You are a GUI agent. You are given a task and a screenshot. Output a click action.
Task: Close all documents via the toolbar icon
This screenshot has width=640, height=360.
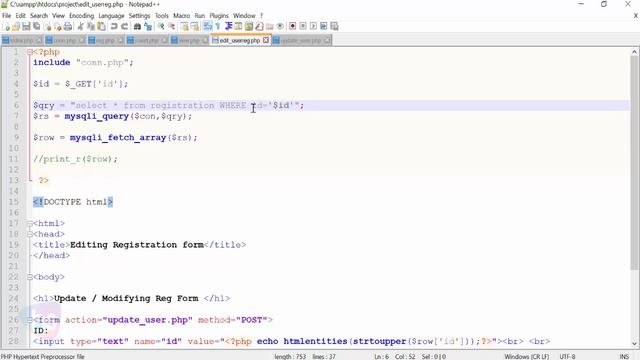point(58,27)
